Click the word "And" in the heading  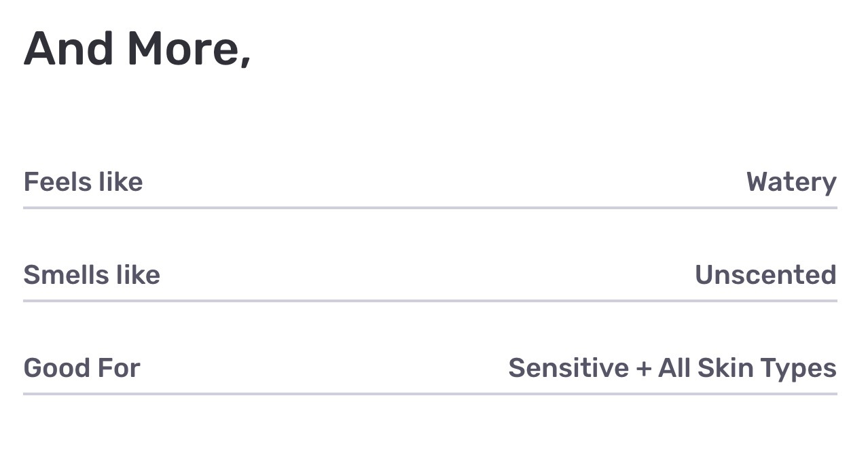coord(69,49)
